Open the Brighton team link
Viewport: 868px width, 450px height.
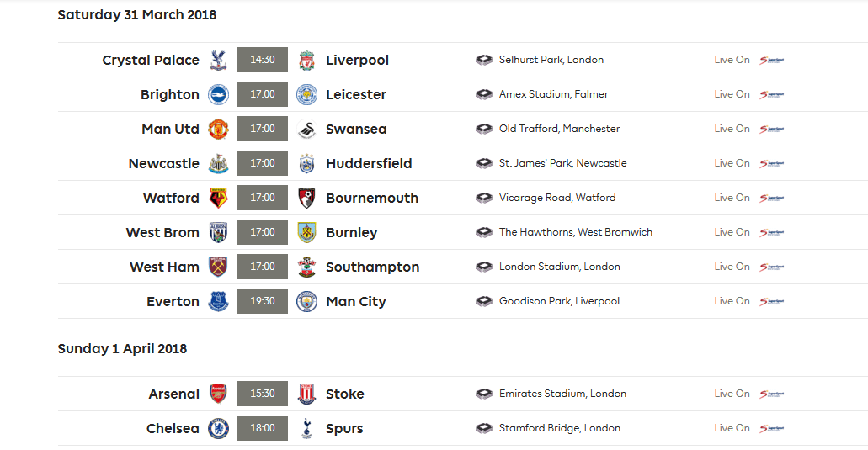point(170,94)
